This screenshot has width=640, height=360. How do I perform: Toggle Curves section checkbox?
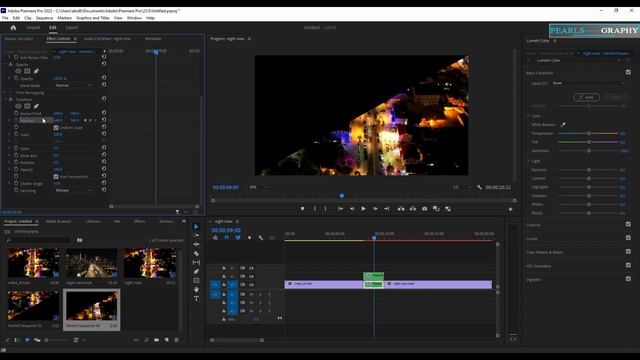(628, 238)
